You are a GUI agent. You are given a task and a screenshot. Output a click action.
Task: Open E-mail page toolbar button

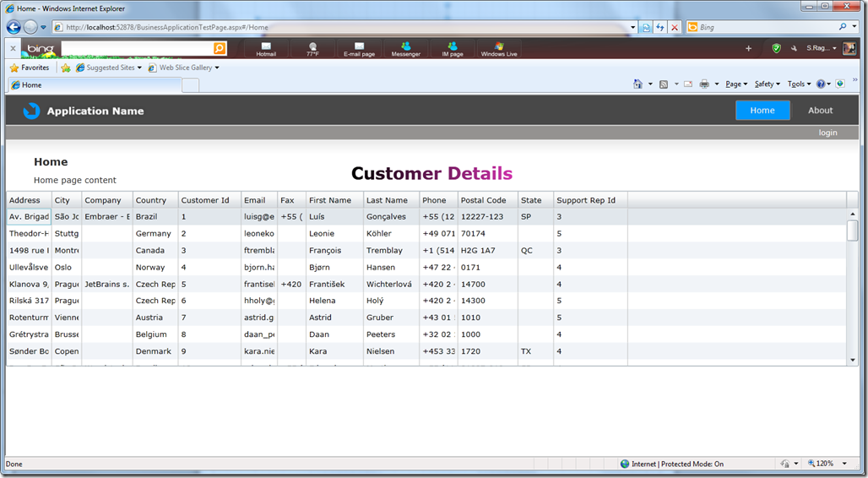(359, 49)
